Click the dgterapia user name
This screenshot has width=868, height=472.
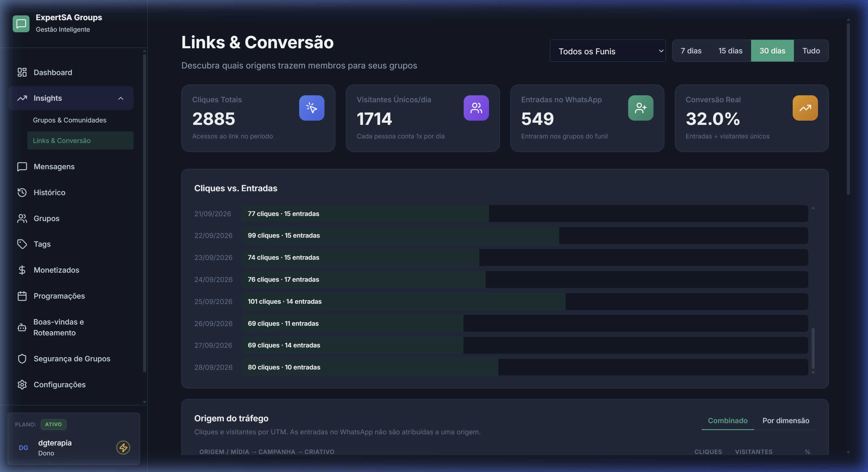pos(55,443)
